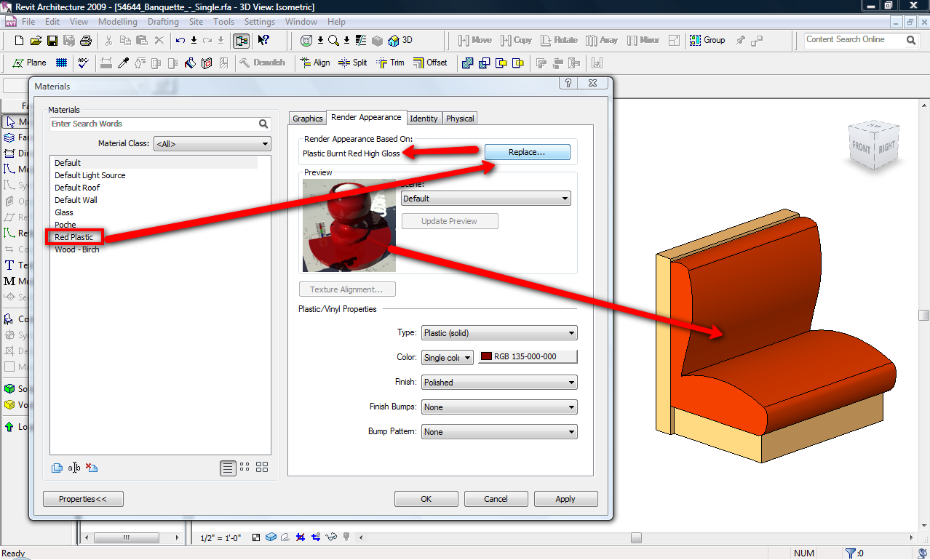
Task: Select Wood - Birch in materials list
Action: (x=77, y=249)
